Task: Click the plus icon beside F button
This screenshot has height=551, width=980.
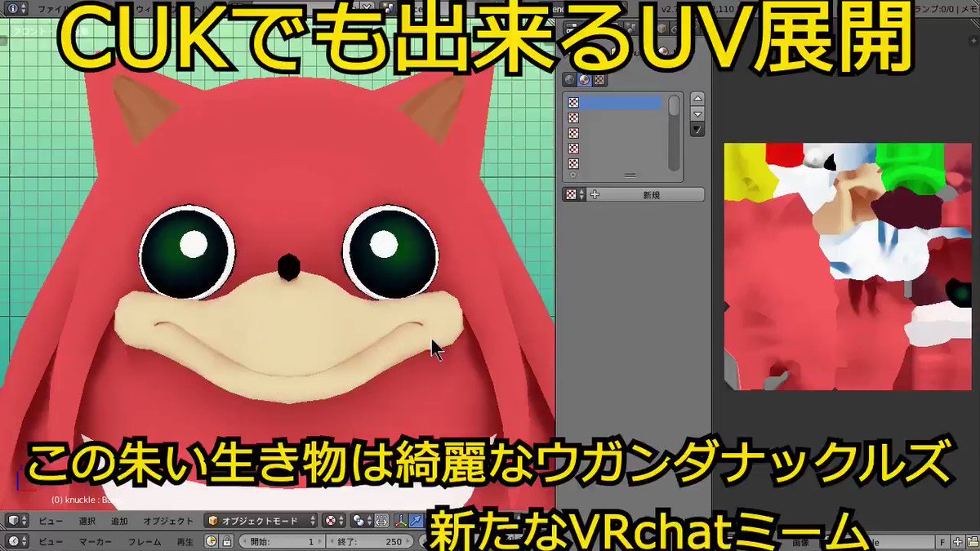Action: point(958,541)
